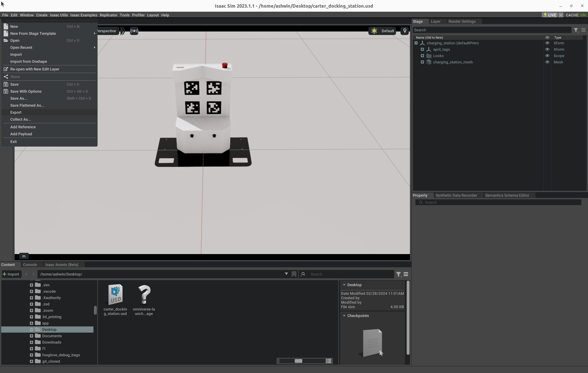Adjust the thumbnail size slider
The height and width of the screenshot is (373, 588).
click(x=298, y=361)
